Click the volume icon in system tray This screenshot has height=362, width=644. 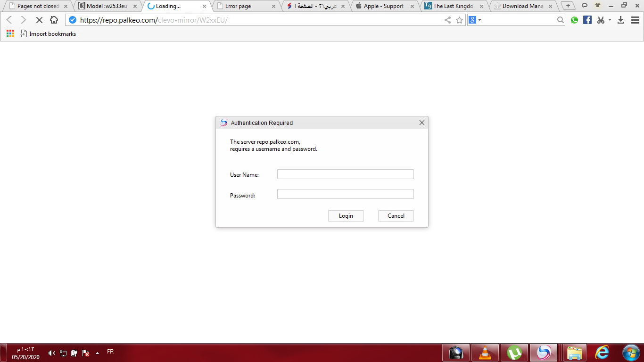tap(52, 353)
